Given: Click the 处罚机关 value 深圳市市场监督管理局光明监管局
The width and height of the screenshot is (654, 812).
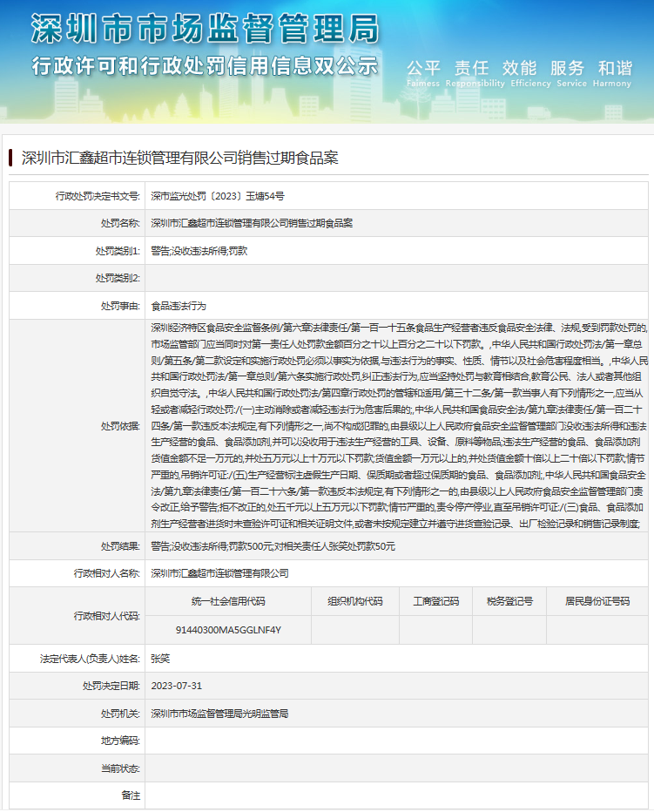Looking at the screenshot, I should tap(219, 714).
